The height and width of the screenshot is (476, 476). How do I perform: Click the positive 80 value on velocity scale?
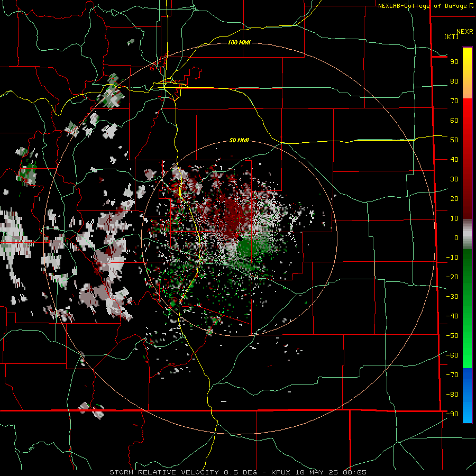[x=454, y=81]
